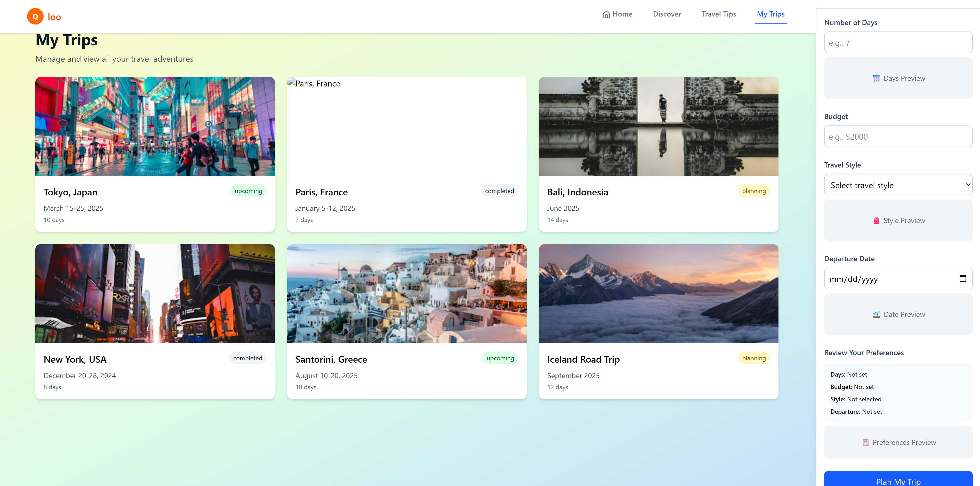The height and width of the screenshot is (486, 980).
Task: Focus the Number of Days input field
Action: click(x=898, y=43)
